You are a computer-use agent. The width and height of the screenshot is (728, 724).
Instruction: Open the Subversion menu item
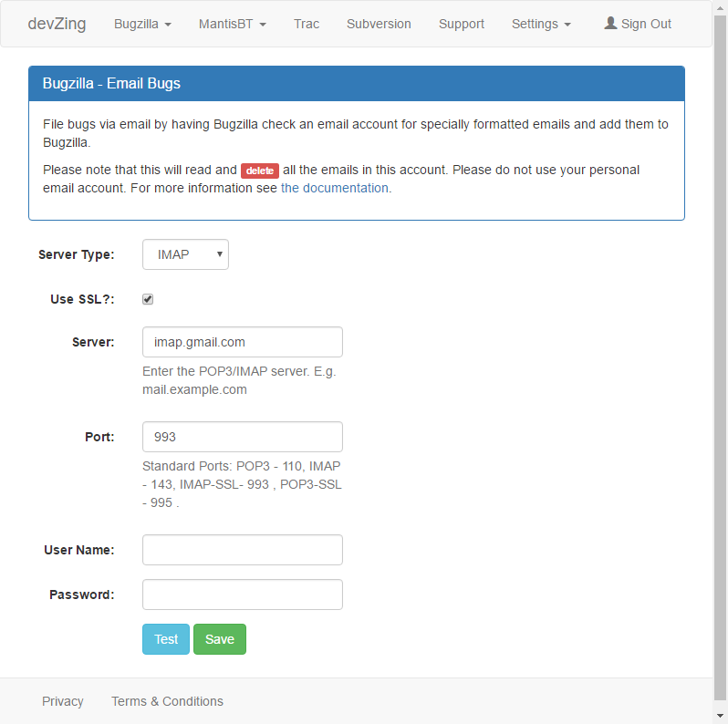pos(379,24)
